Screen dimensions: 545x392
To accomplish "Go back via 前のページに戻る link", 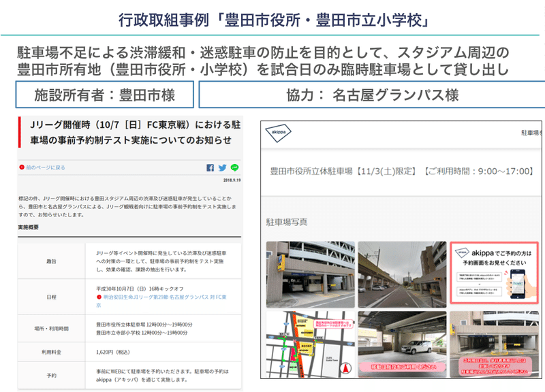I will [46, 167].
